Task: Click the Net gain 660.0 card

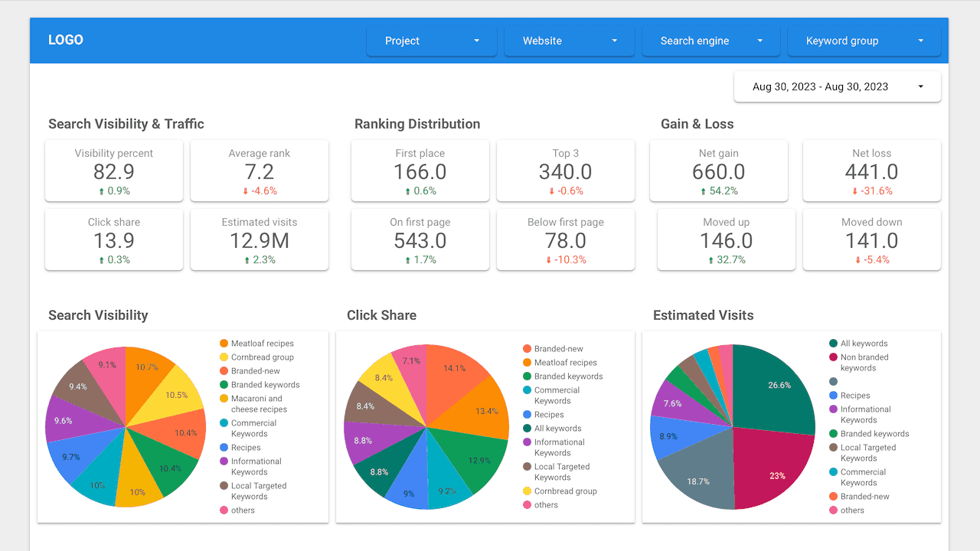Action: [x=719, y=171]
